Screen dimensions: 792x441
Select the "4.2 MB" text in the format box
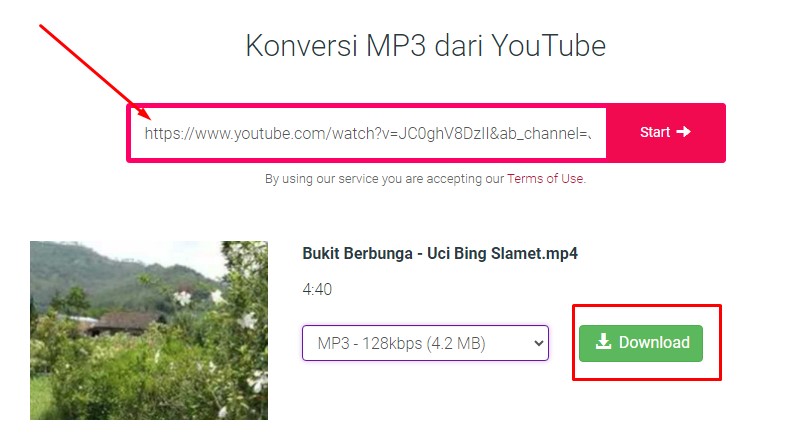click(x=455, y=344)
